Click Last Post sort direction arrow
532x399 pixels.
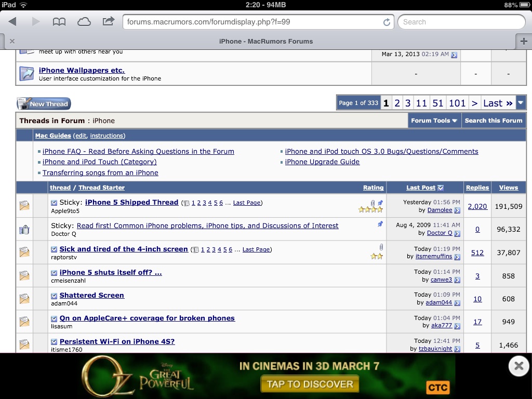[441, 188]
